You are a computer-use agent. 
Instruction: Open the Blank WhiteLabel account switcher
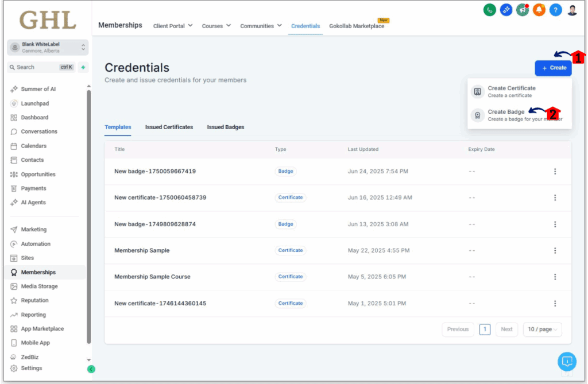click(x=48, y=47)
